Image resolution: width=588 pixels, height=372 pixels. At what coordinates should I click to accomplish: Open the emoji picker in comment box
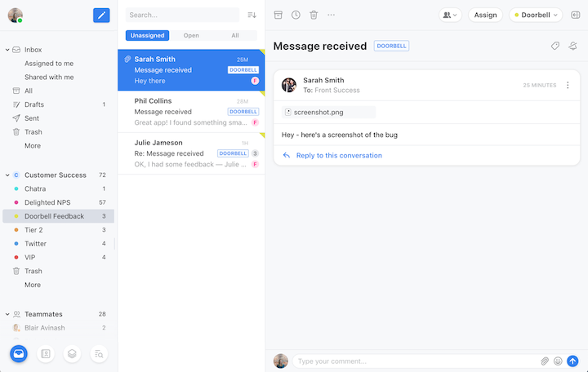(559, 361)
